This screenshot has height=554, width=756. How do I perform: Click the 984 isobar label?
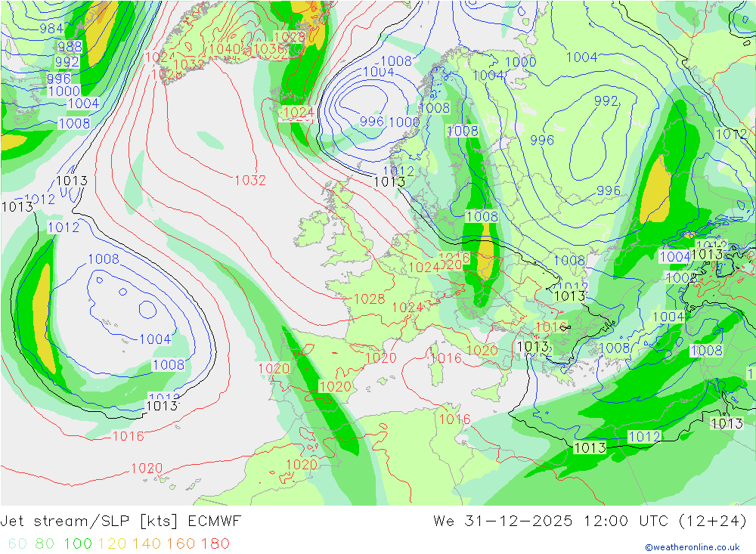tap(51, 29)
